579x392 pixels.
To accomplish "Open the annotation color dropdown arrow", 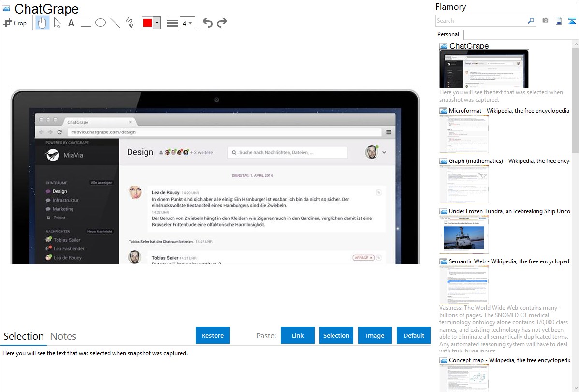I will [157, 23].
